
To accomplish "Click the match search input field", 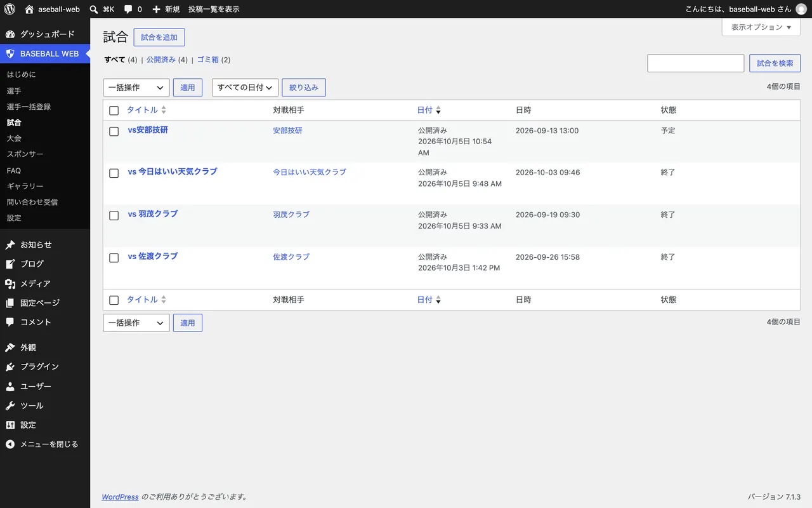I will pyautogui.click(x=696, y=63).
